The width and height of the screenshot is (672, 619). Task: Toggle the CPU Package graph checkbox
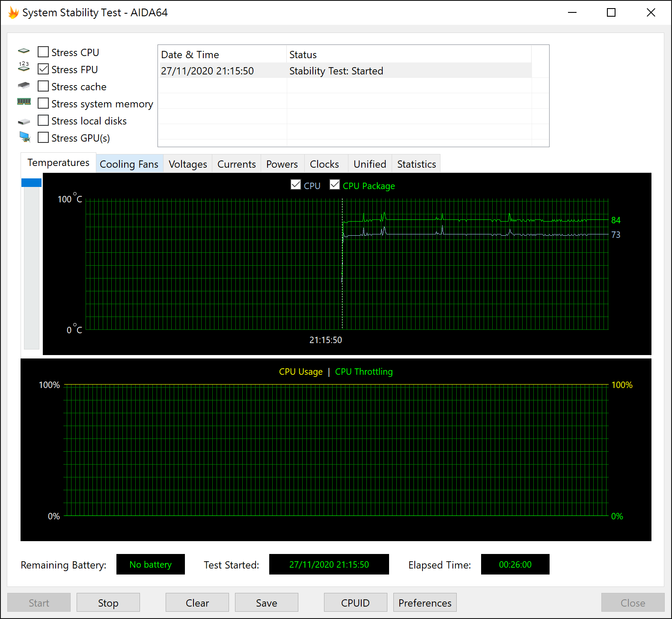(335, 184)
